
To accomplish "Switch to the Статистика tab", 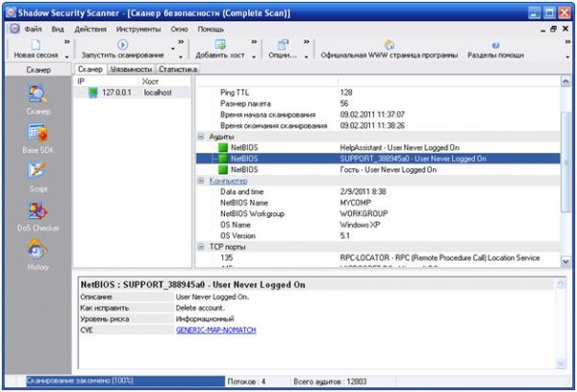I will (178, 69).
